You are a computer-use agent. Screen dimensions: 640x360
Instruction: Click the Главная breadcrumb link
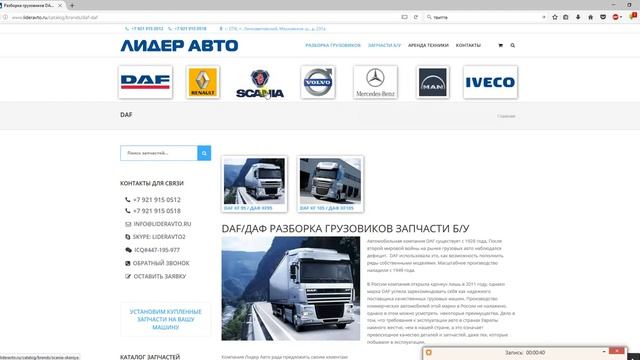(506, 116)
